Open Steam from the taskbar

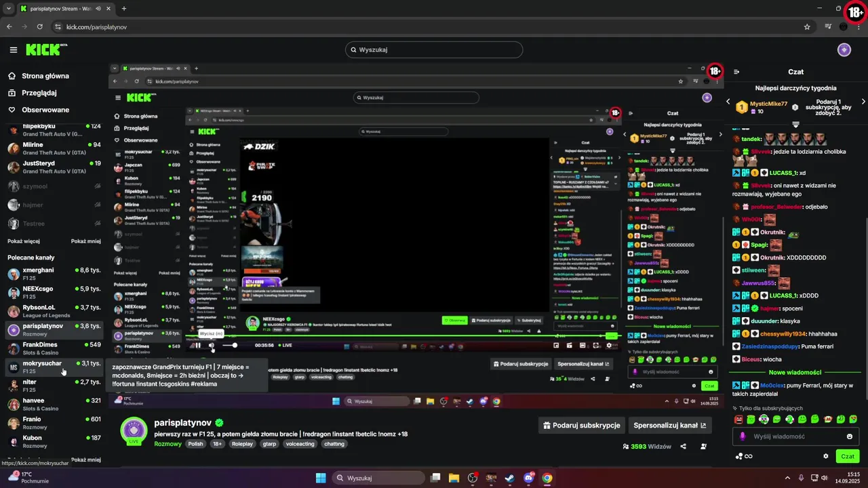point(510,478)
